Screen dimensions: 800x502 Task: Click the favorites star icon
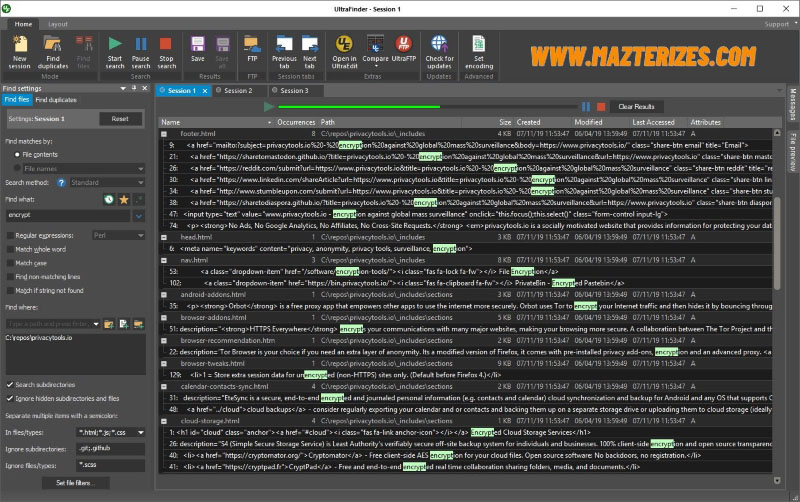point(123,199)
